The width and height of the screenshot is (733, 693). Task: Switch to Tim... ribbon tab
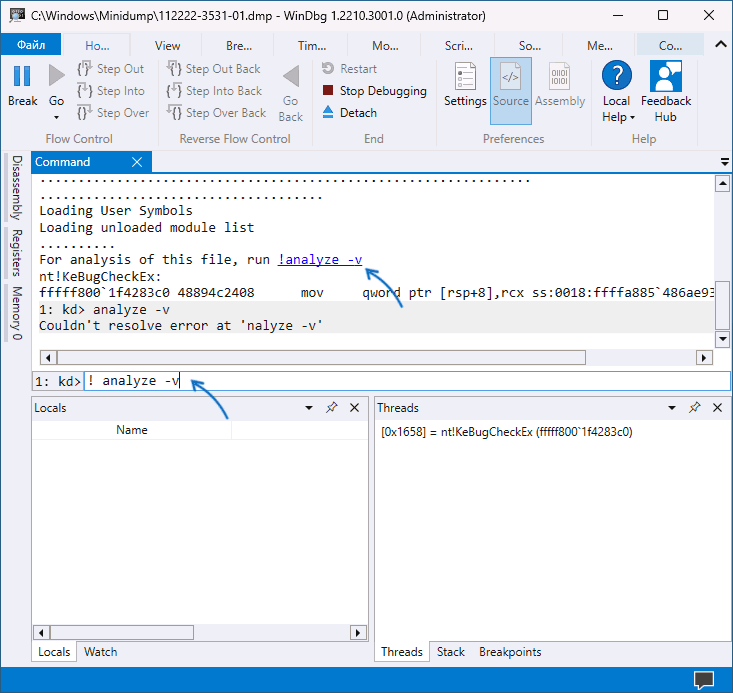coord(312,46)
